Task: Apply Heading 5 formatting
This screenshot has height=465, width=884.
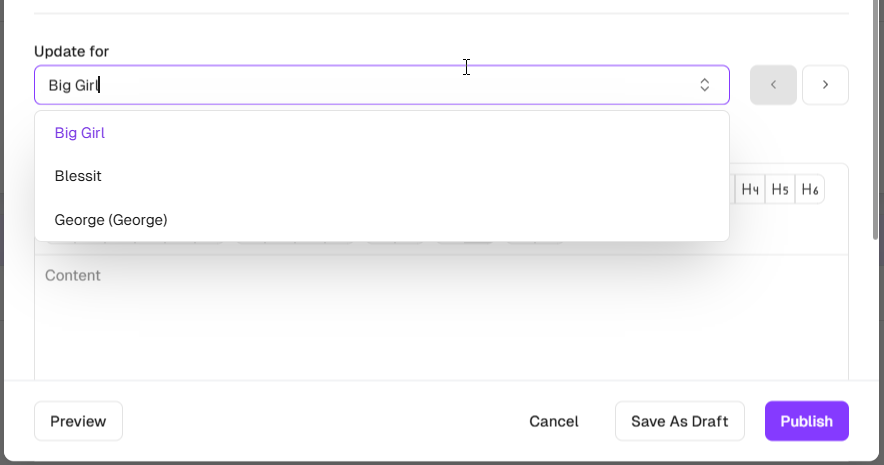Action: pos(780,189)
